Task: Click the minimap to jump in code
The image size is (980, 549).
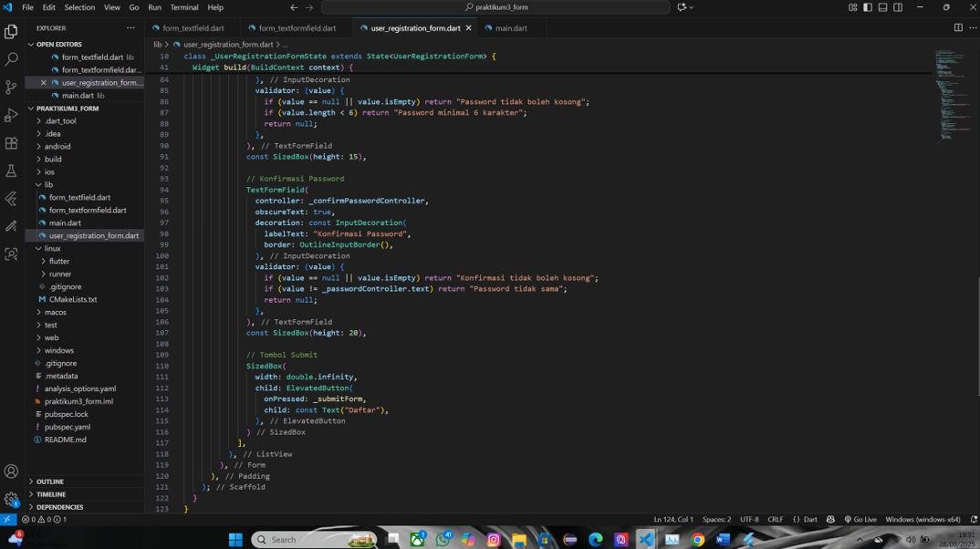Action: point(953,91)
